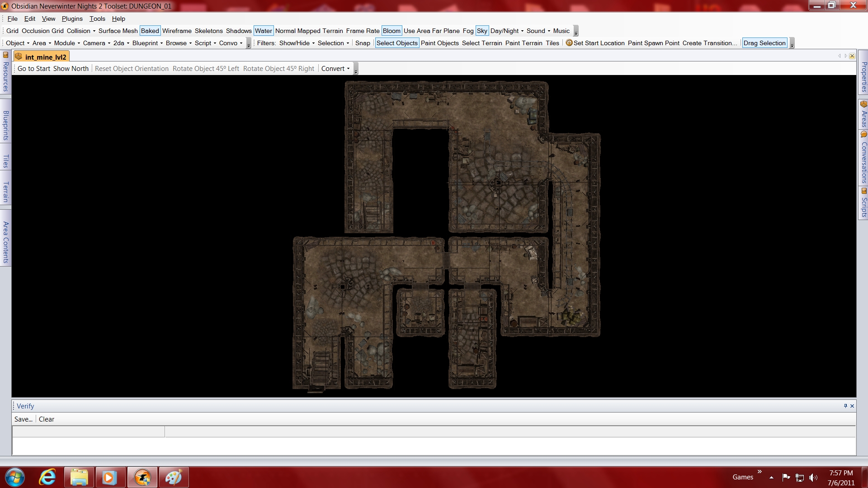Click the Scripts panel icon
Image resolution: width=868 pixels, height=488 pixels.
point(864,191)
